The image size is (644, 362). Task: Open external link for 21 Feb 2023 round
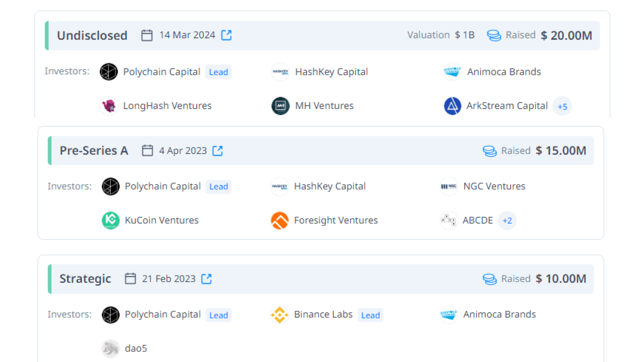pos(206,279)
